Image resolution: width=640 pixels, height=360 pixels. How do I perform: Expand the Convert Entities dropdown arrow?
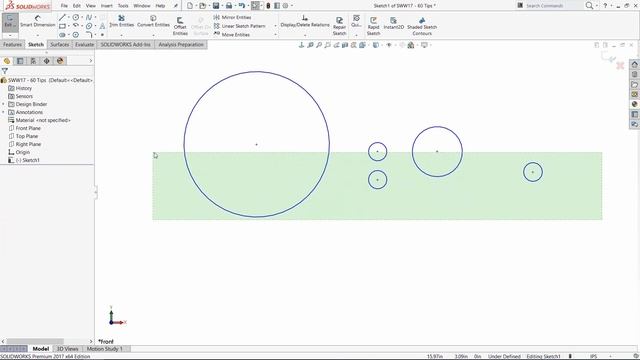153,35
